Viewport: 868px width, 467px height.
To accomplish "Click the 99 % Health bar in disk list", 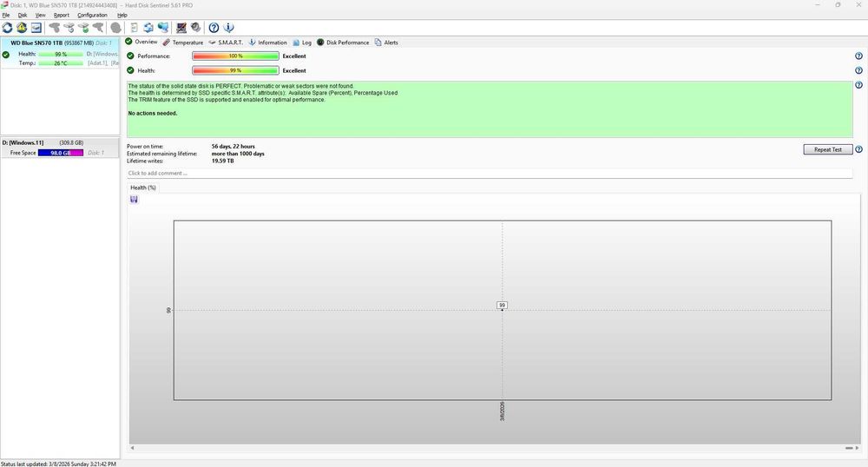I will (61, 54).
